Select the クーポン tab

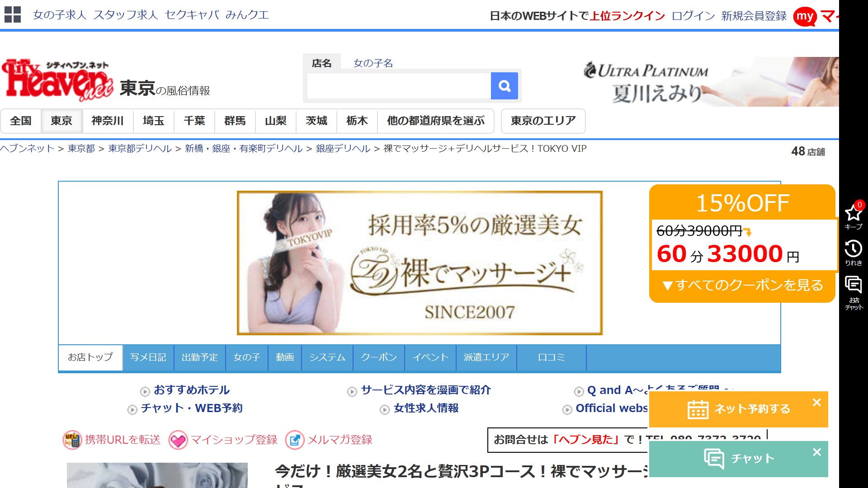point(379,357)
